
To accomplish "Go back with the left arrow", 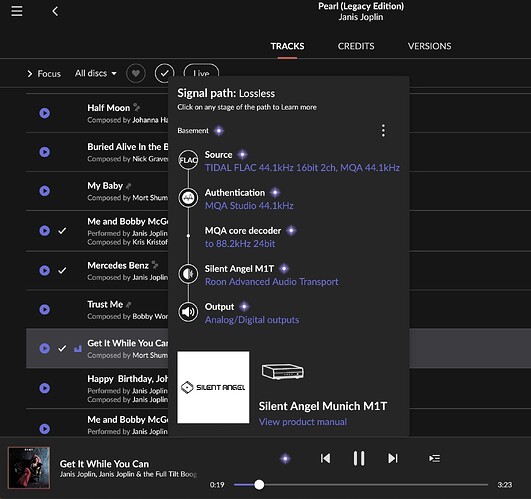I will point(55,11).
